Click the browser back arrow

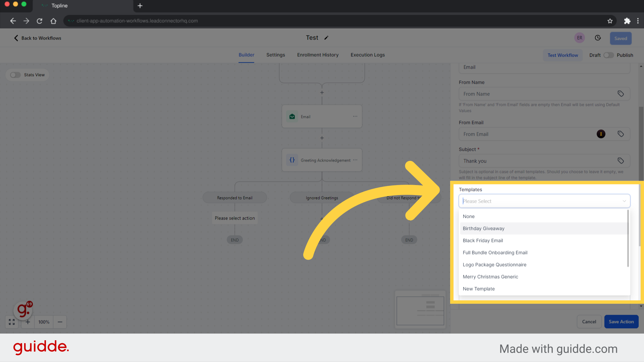(x=13, y=21)
